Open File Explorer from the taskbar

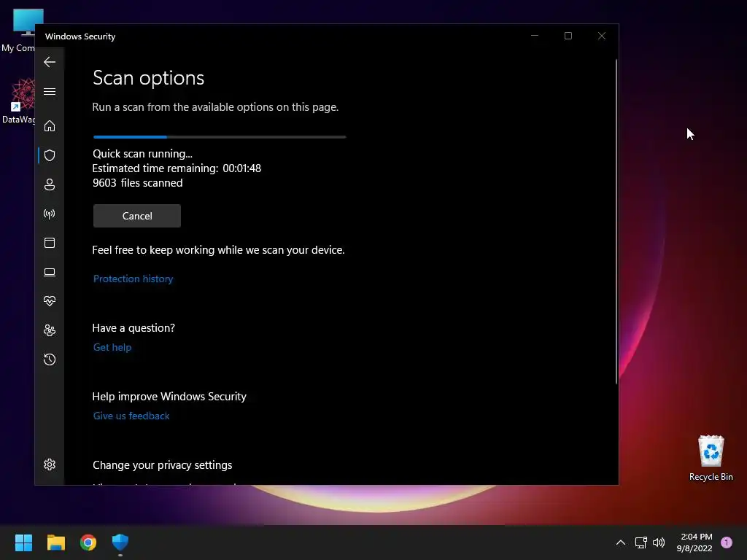point(55,542)
